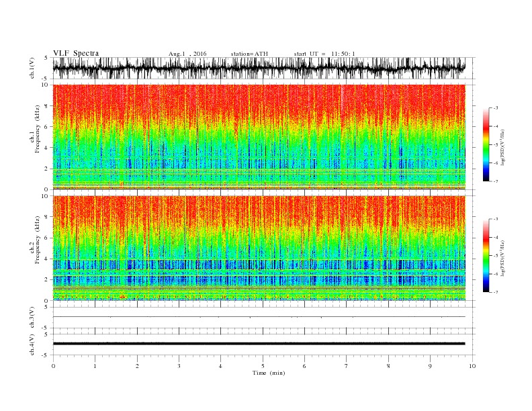This screenshot has height=411, width=532.
Task: Click the 'VLF Spectra' plot title
Action: [x=76, y=53]
